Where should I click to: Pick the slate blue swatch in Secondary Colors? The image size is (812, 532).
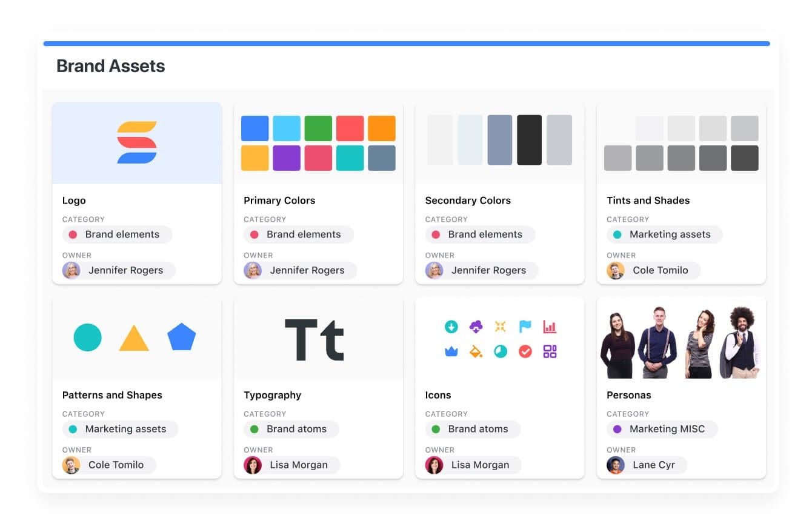click(x=500, y=140)
